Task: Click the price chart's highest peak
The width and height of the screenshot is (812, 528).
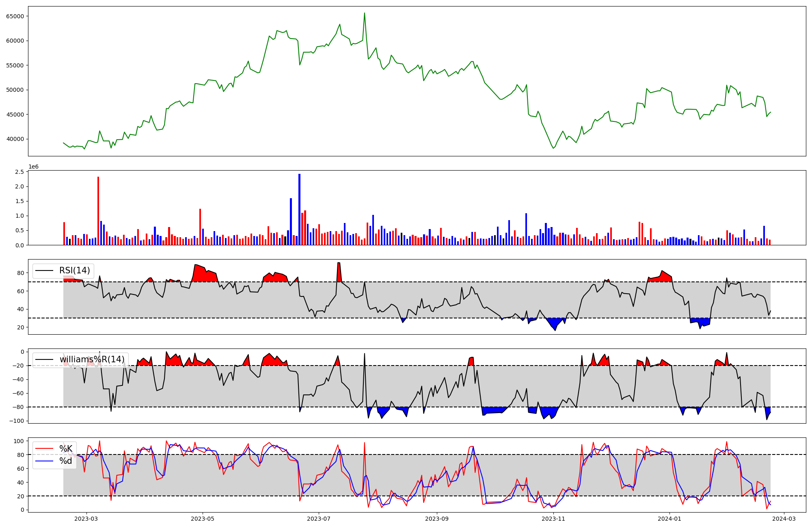Action: (x=364, y=13)
